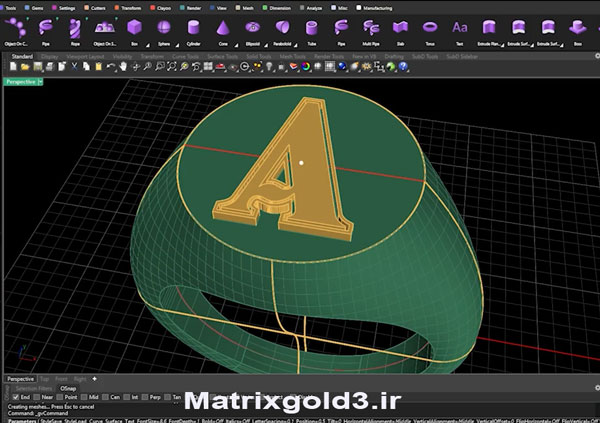Expand the Ellipsoid tool flyout arrow

[266, 46]
